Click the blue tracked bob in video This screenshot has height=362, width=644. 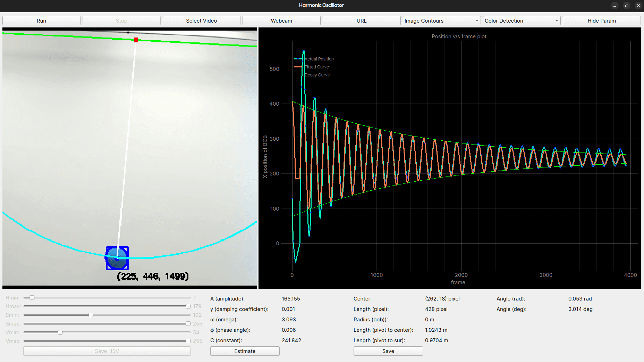[x=117, y=258]
